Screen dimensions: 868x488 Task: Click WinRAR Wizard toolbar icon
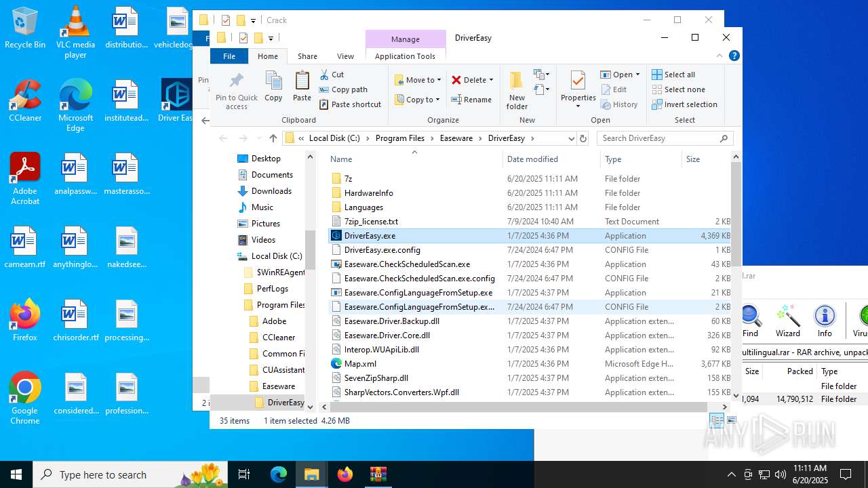[x=787, y=321]
